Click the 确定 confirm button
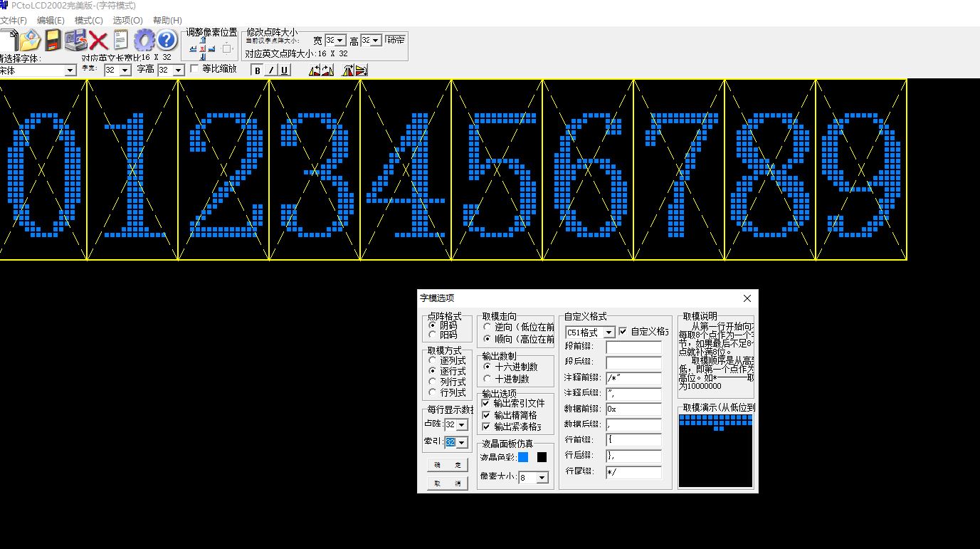This screenshot has width=980, height=549. pyautogui.click(x=447, y=465)
